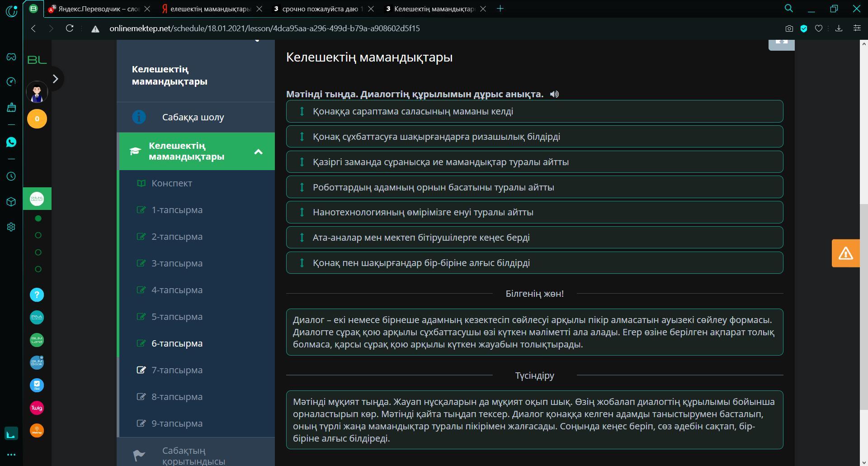The image size is (868, 466).
Task: Open WhatsApp in the browser sidebar
Action: [x=11, y=142]
